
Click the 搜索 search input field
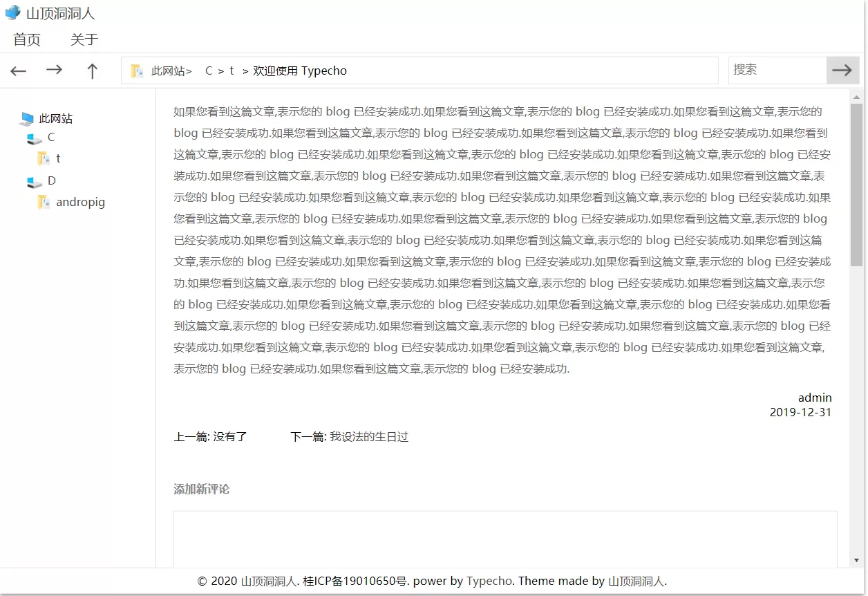pyautogui.click(x=777, y=70)
